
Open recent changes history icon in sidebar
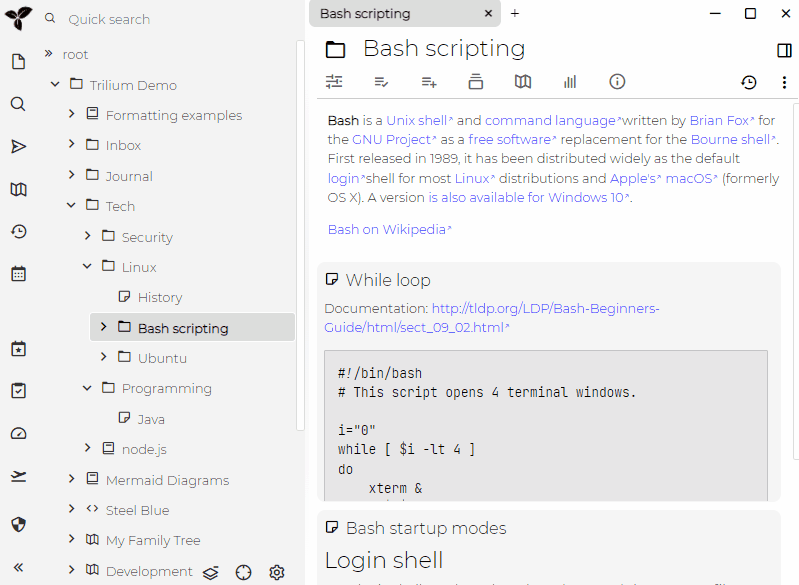(x=18, y=231)
